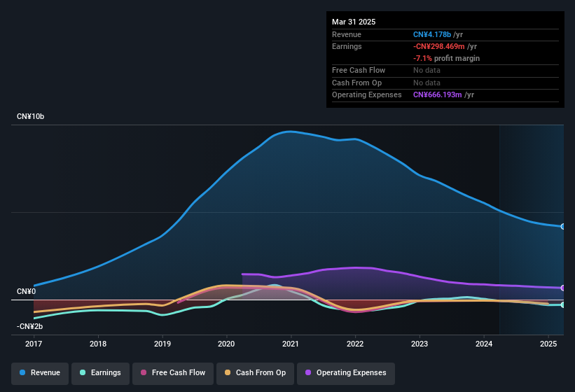This screenshot has width=575, height=392.
Task: Toggle the Cash From Op legend item
Action: tap(255, 373)
